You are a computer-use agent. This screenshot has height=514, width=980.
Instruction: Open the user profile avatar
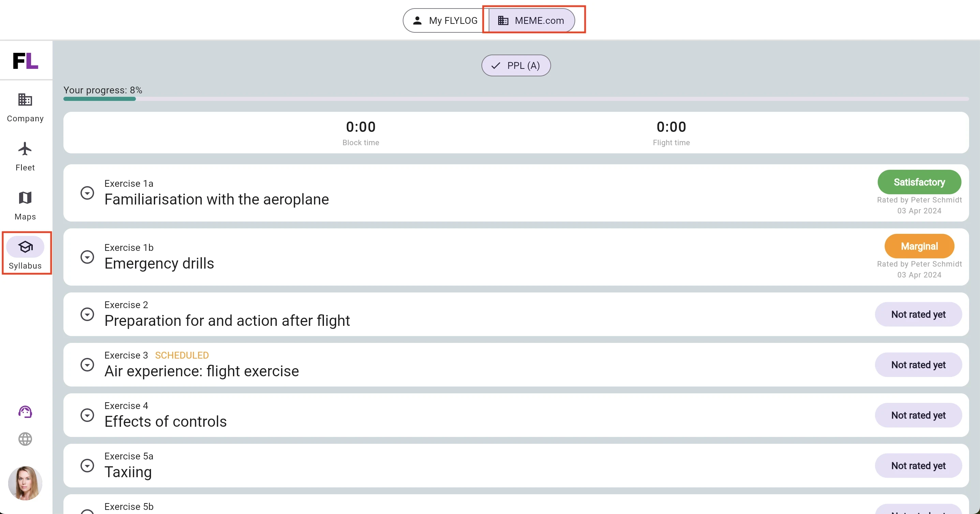(x=25, y=483)
